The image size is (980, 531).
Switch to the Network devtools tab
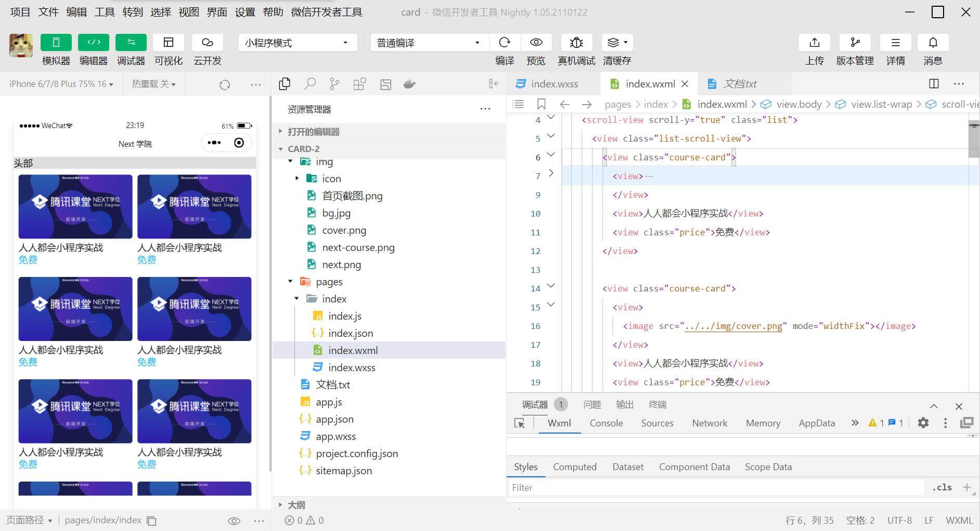pos(710,423)
